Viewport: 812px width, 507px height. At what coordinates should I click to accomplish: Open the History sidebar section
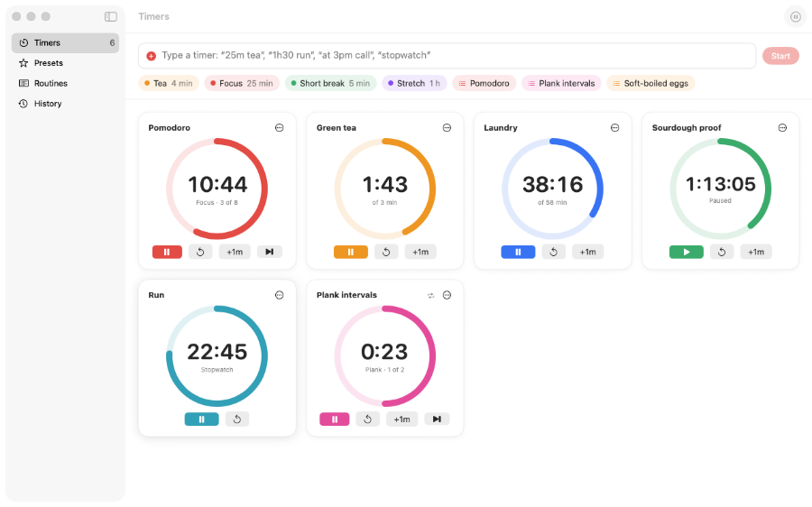pyautogui.click(x=65, y=104)
